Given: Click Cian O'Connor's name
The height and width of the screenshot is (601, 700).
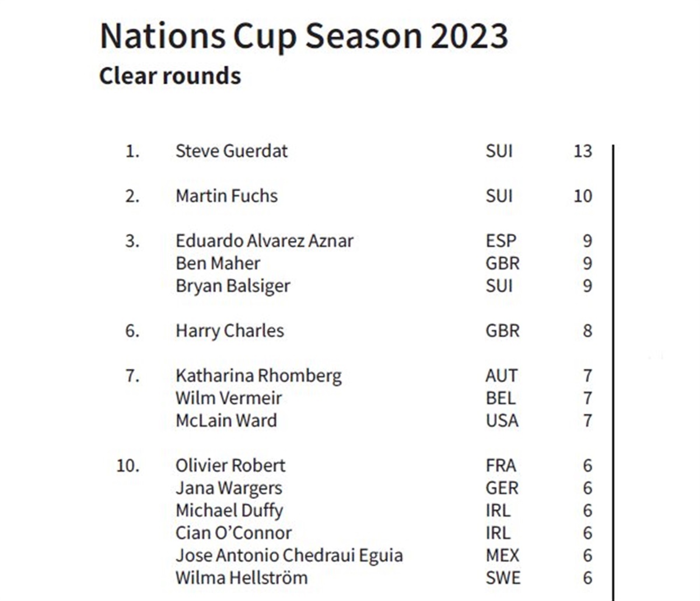Looking at the screenshot, I should coord(233,533).
